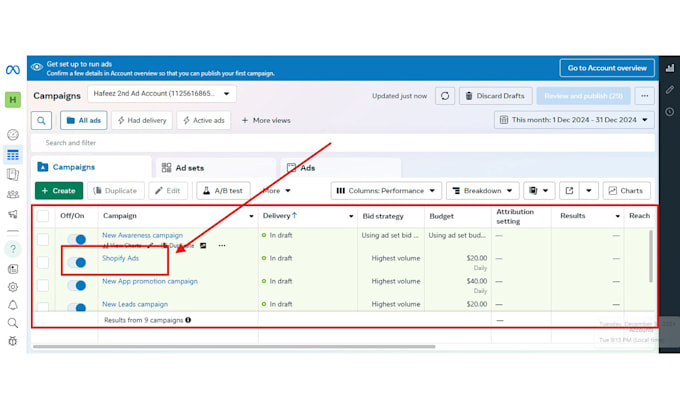This screenshot has height=409, width=680.
Task: Check the New Awareness campaign row checkbox
Action: click(43, 239)
